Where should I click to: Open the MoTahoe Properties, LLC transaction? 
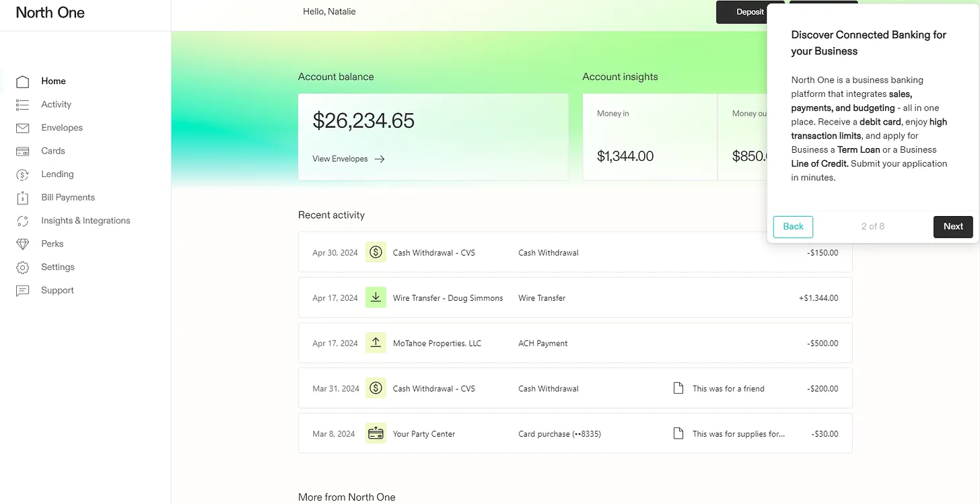tap(575, 343)
